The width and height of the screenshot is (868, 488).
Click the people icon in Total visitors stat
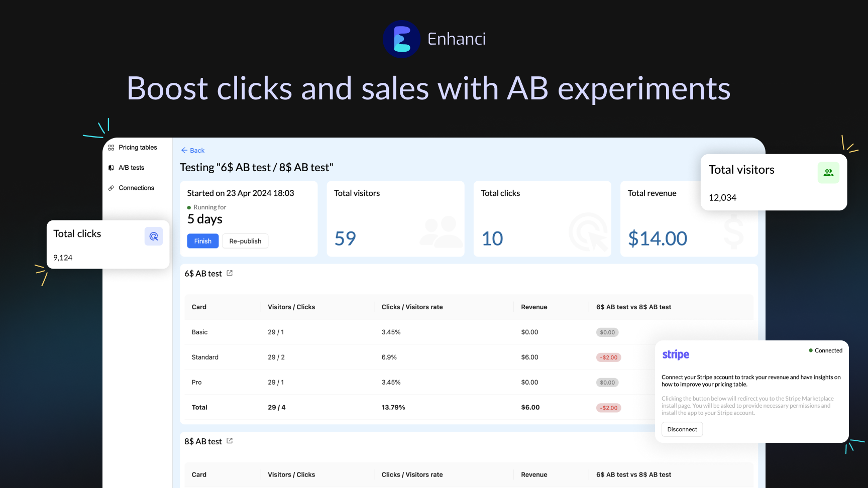pos(441,231)
